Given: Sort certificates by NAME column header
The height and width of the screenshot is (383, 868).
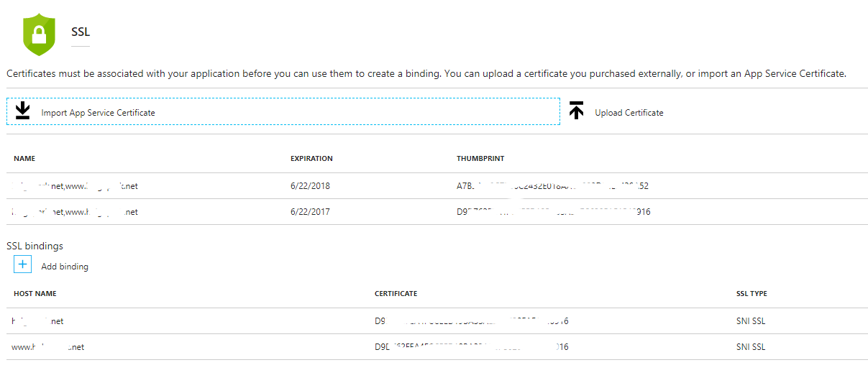Looking at the screenshot, I should click(x=24, y=159).
